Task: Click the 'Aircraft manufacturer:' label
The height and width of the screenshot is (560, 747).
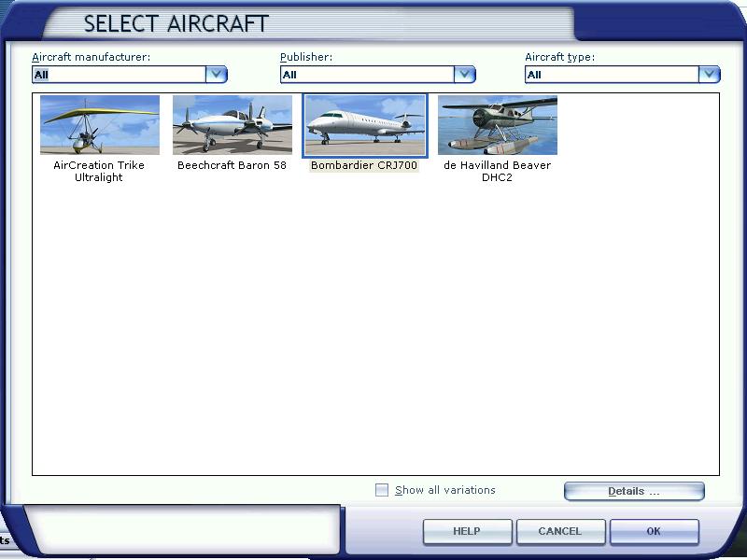Action: coord(91,57)
